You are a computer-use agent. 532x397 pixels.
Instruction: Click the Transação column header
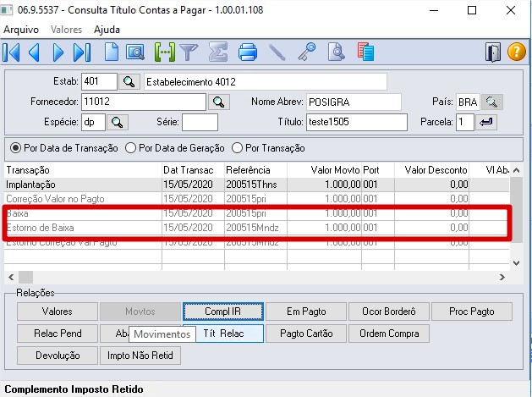click(x=83, y=170)
